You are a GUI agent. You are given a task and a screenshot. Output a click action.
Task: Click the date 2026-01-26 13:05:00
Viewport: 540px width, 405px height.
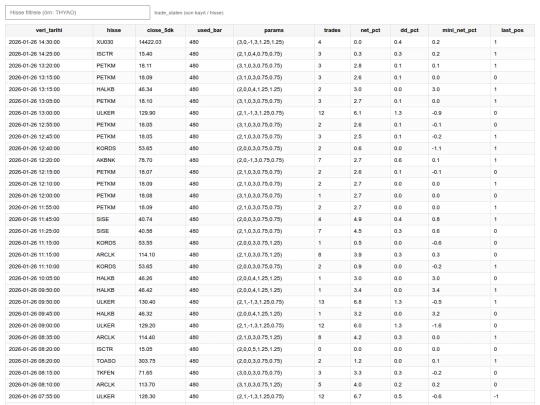(x=34, y=101)
